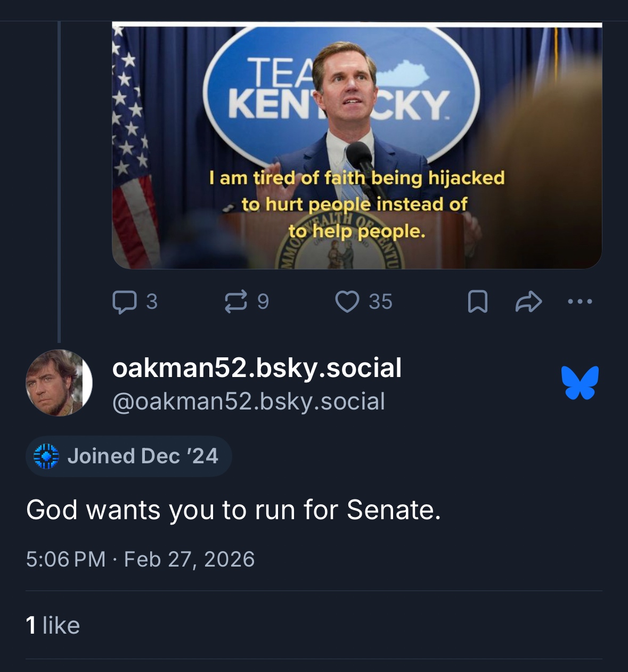
Task: Click the bold oakman52.bsky.social display name
Action: click(257, 368)
